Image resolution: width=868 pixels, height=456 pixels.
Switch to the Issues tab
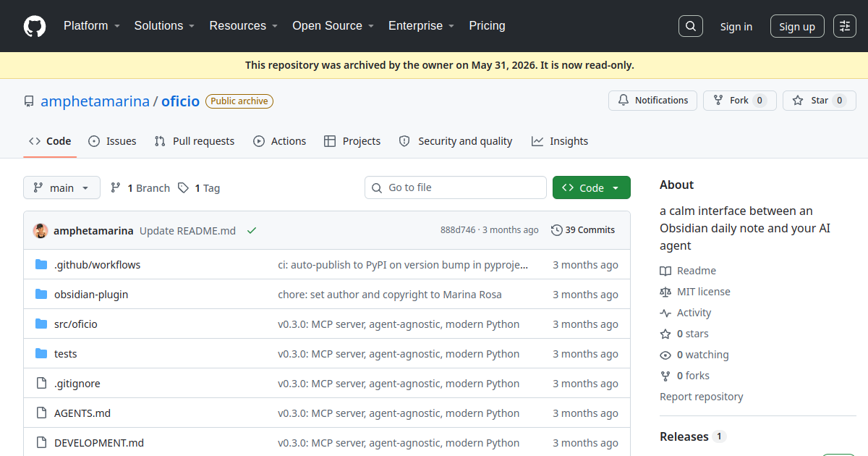tap(112, 141)
